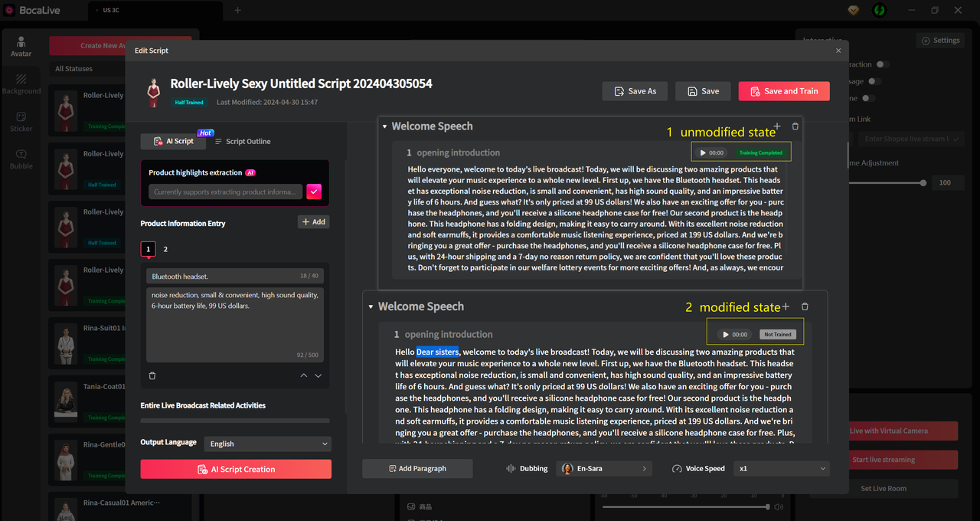Click the Save As button
This screenshot has height=521, width=980.
pyautogui.click(x=635, y=91)
